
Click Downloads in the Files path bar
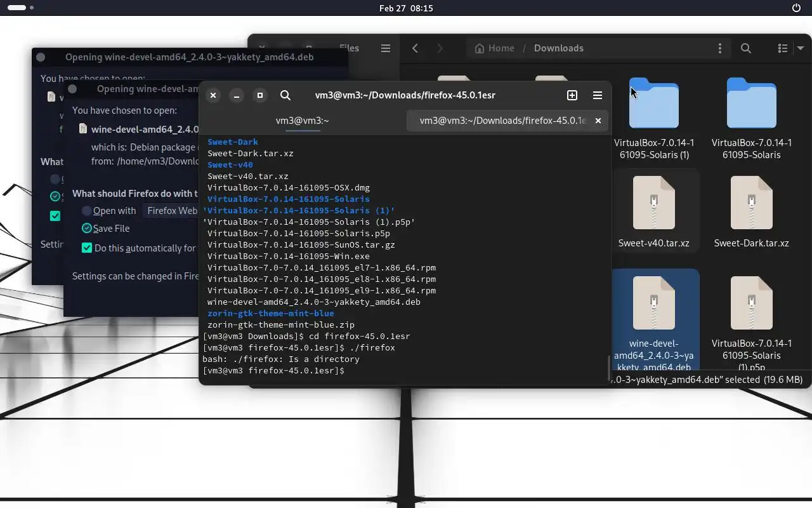(x=559, y=48)
